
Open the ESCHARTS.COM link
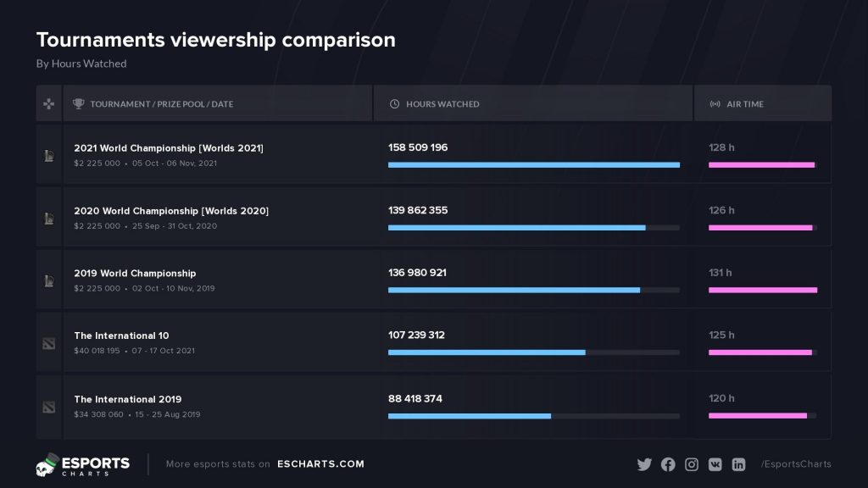(320, 464)
